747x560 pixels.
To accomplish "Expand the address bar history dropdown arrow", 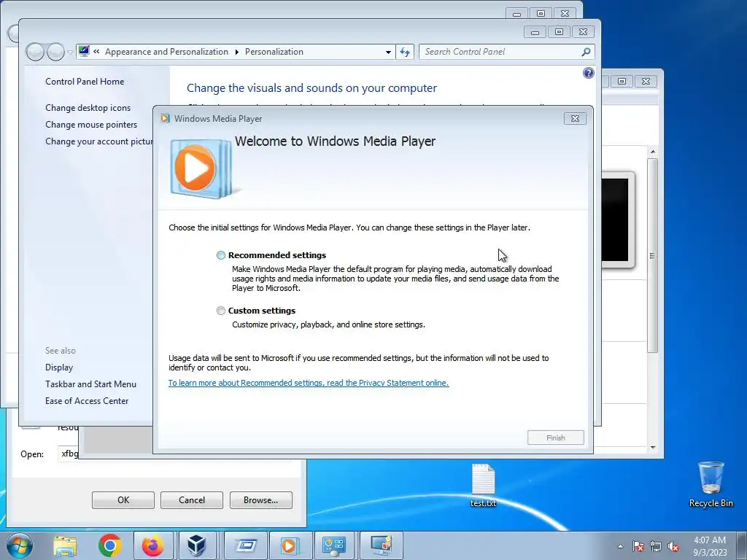I will pos(388,52).
